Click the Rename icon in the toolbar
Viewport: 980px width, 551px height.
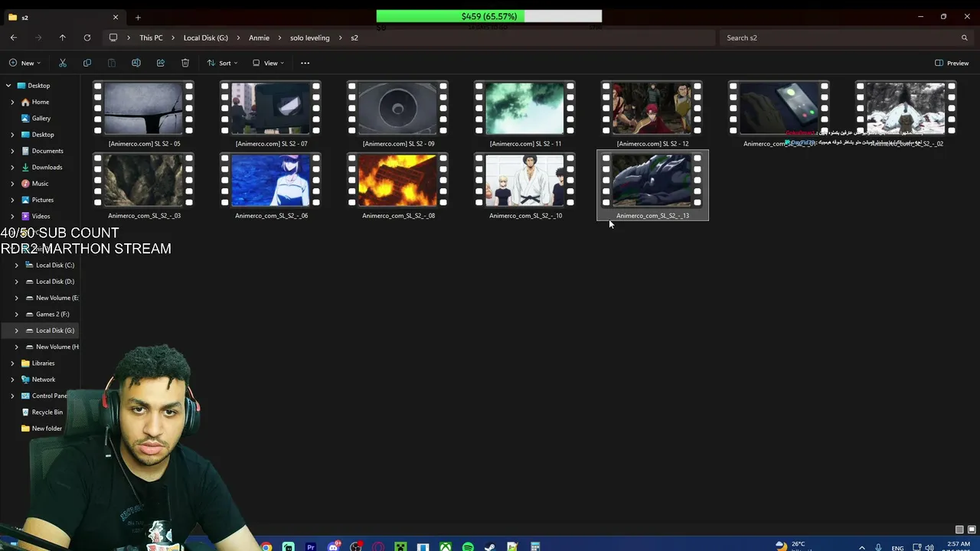[x=136, y=63]
